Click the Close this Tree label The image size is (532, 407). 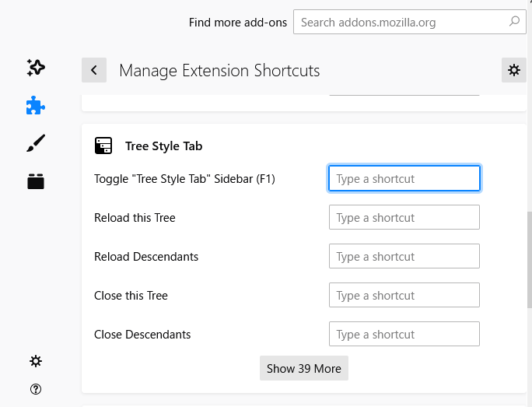coord(131,295)
